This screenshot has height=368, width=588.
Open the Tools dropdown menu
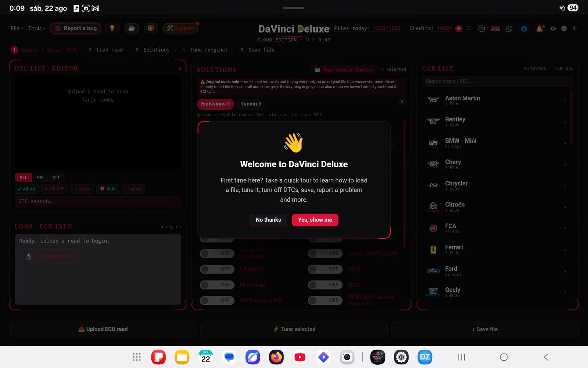[37, 28]
